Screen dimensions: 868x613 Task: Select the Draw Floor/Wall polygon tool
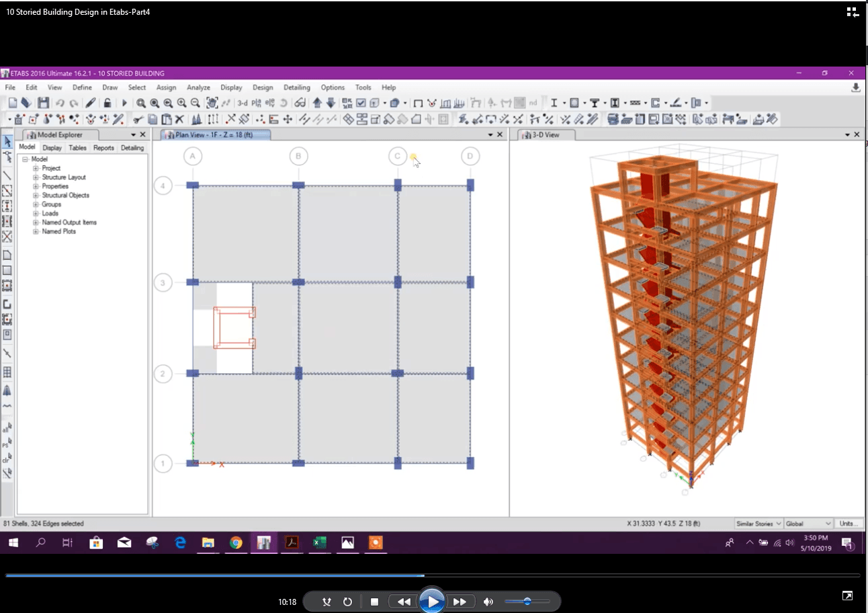(7, 255)
